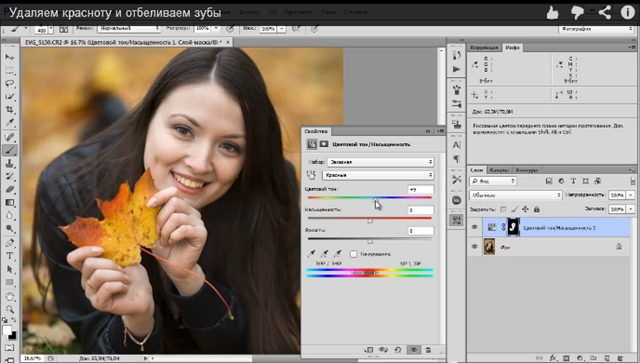Open the workspace dropdown in options bar
This screenshot has height=363, width=640.
[x=596, y=29]
